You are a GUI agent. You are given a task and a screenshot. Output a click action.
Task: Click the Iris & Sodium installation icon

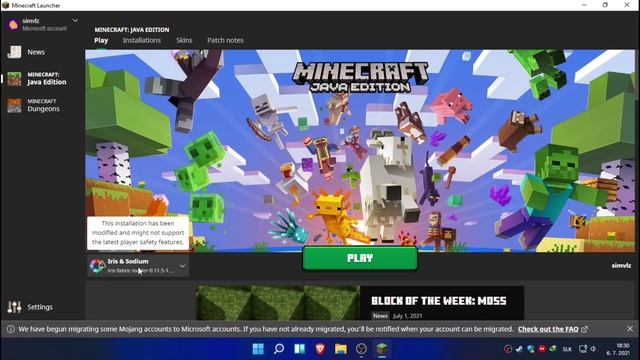tap(97, 266)
